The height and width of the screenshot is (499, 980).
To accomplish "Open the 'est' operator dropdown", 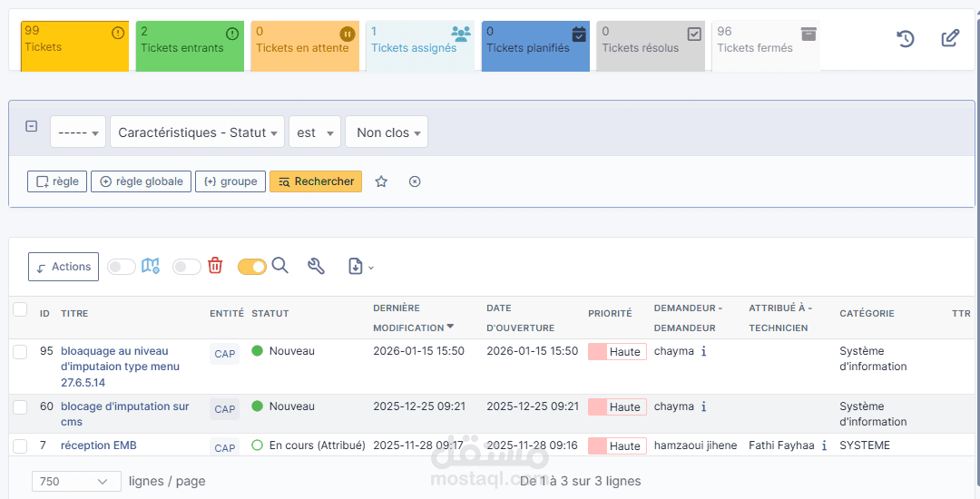I will (x=315, y=132).
